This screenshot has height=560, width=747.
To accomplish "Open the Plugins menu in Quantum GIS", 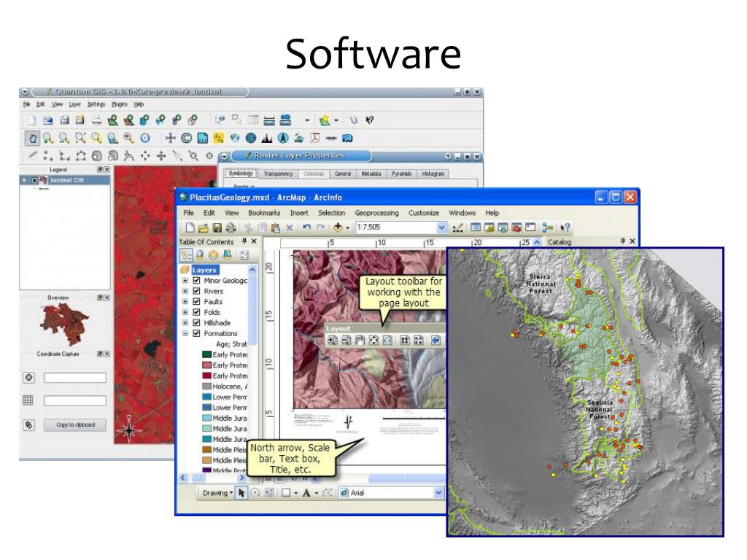I will point(120,104).
